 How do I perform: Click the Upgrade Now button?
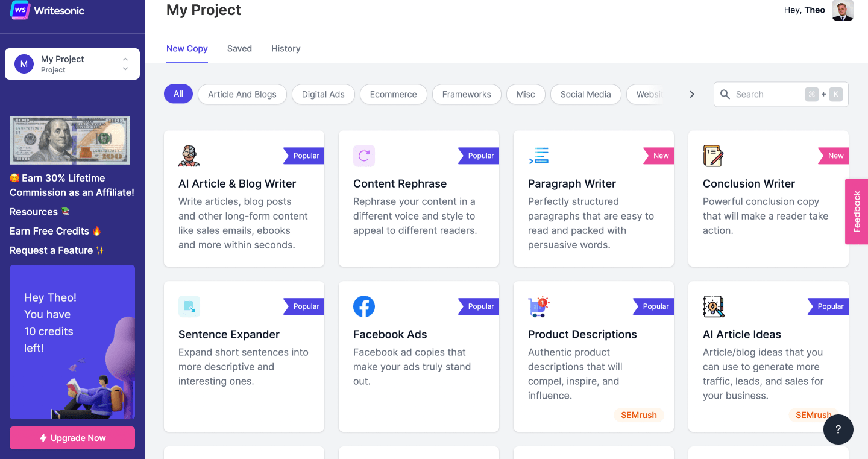(x=72, y=438)
